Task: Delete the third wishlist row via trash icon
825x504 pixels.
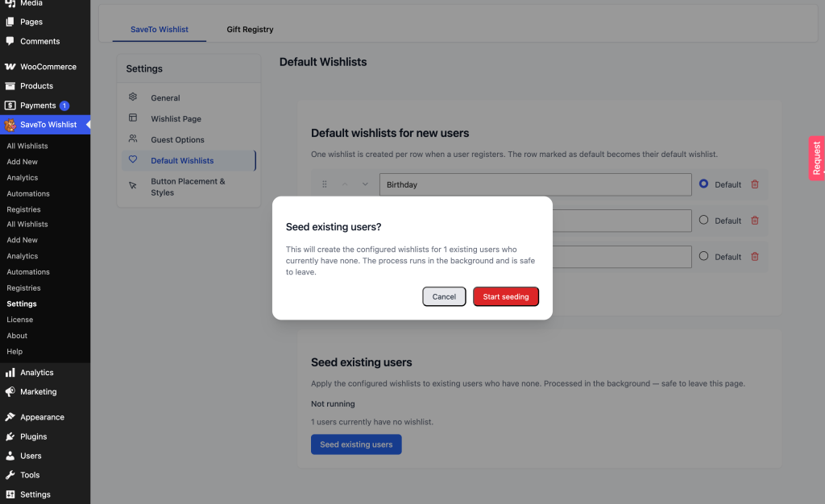Action: point(755,257)
